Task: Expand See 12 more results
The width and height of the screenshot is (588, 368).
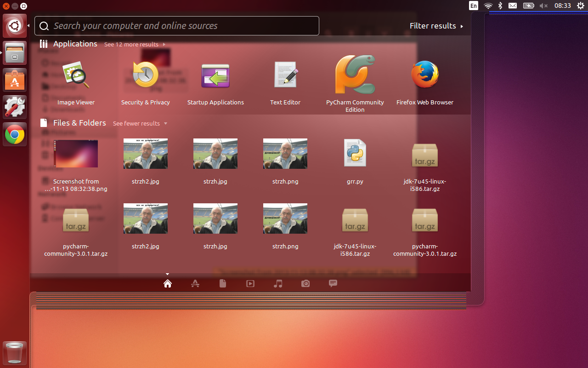Action: [135, 45]
